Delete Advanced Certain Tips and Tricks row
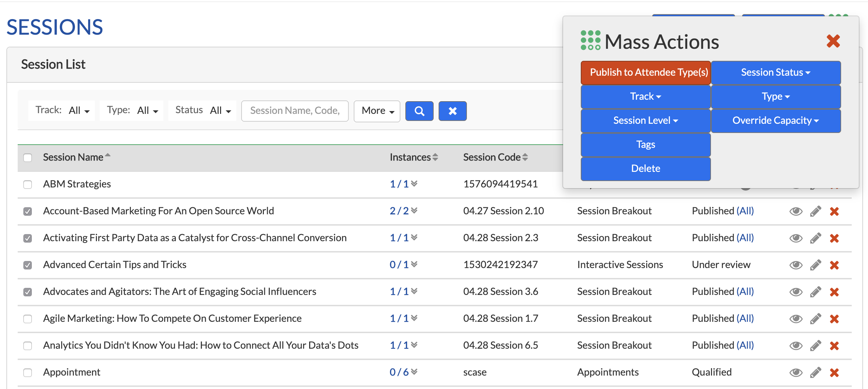 834,265
